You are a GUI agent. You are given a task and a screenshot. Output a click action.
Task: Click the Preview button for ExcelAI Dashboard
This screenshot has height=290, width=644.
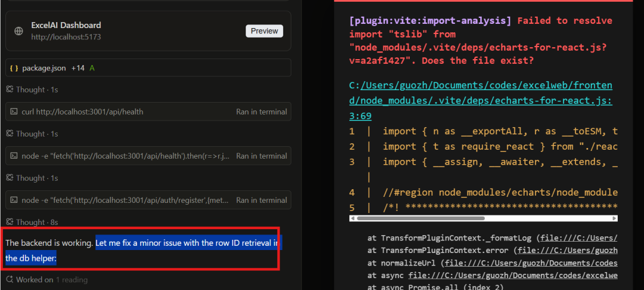(x=264, y=31)
